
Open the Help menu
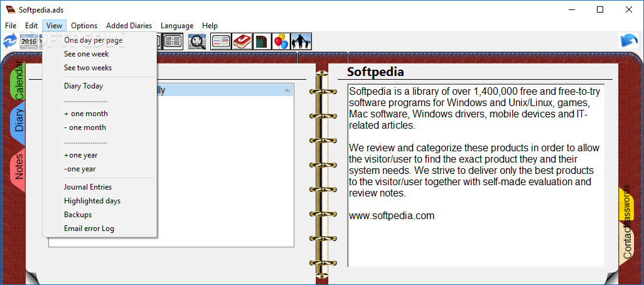click(x=210, y=26)
